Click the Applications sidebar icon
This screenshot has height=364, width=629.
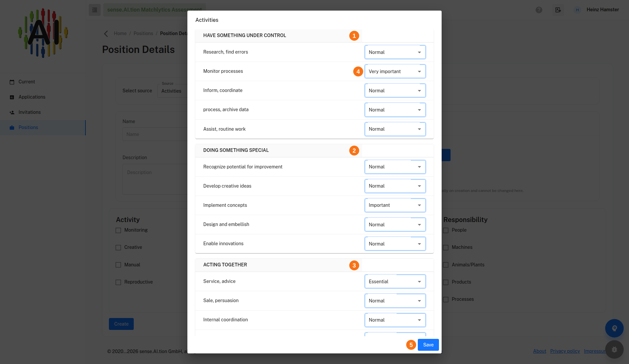(12, 97)
